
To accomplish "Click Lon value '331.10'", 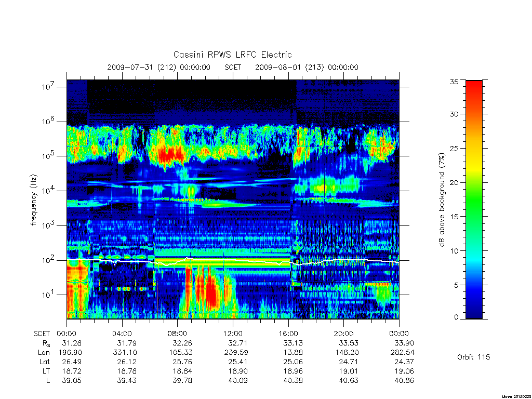I will [125, 353].
